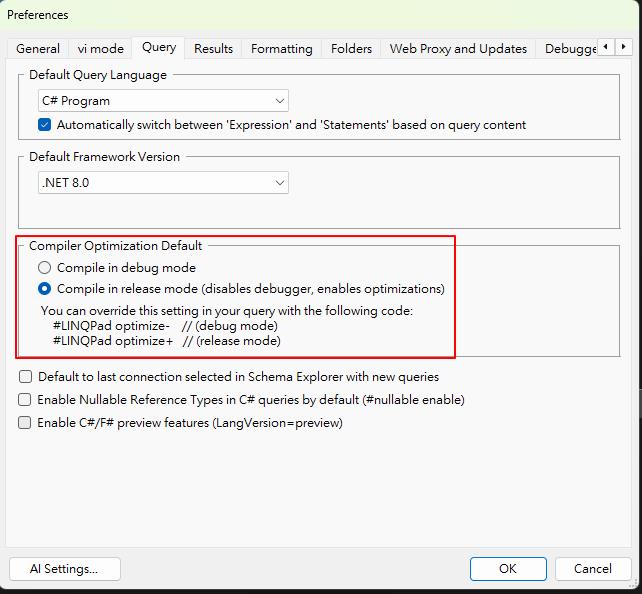The image size is (642, 594).
Task: Confirm preferences with OK button
Action: tap(508, 569)
